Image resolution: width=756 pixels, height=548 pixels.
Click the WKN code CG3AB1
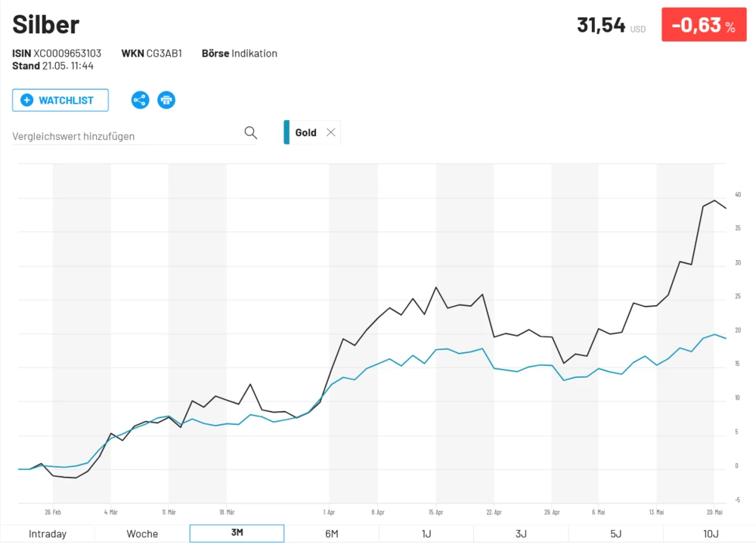pyautogui.click(x=164, y=54)
